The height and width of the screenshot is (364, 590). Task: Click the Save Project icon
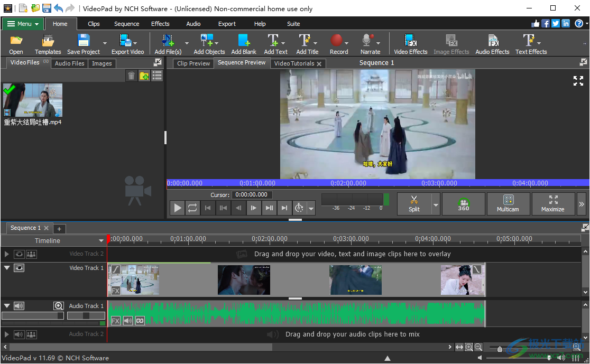click(x=83, y=40)
